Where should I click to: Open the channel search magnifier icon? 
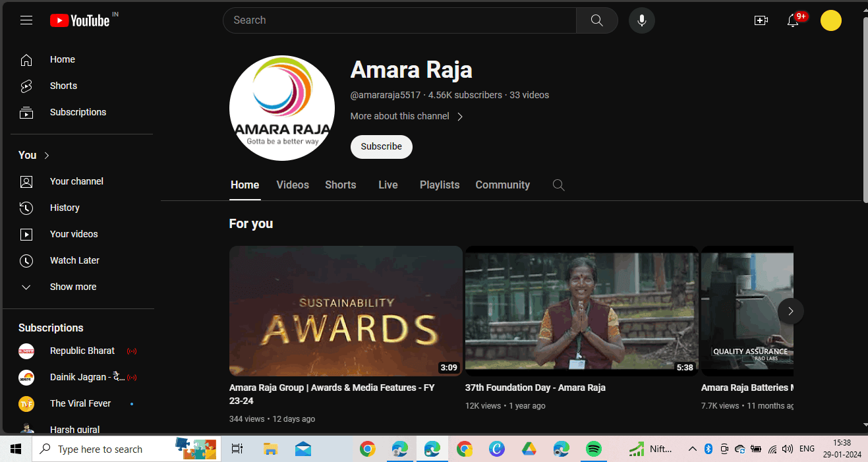coord(558,185)
